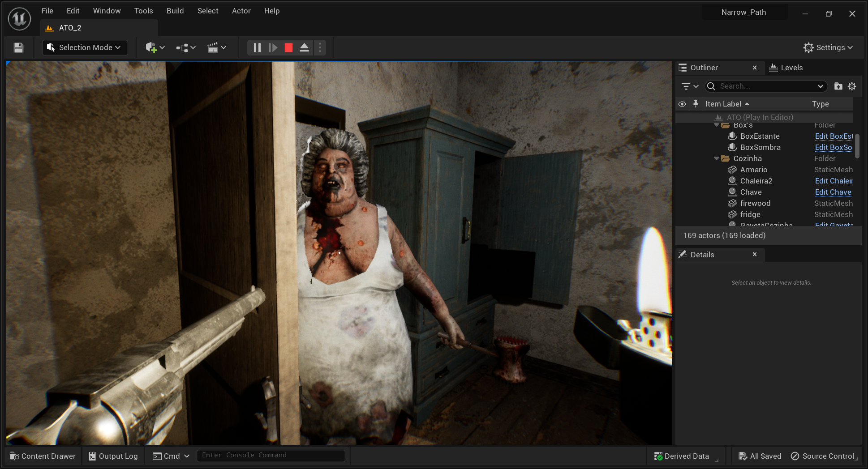Open the Help menu
This screenshot has width=868, height=469.
(x=272, y=11)
